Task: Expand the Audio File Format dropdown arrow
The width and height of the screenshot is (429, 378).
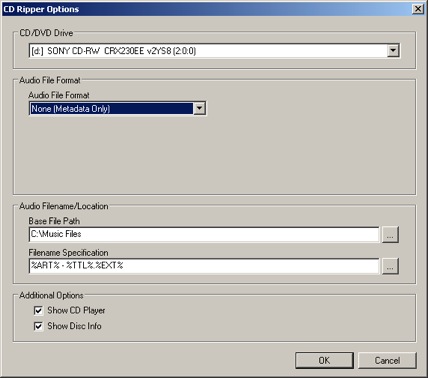Action: [199, 108]
